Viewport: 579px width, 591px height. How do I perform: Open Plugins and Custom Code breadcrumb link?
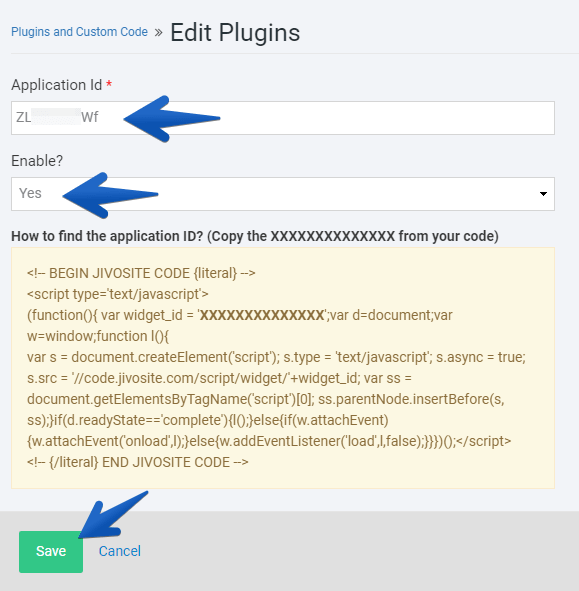79,32
